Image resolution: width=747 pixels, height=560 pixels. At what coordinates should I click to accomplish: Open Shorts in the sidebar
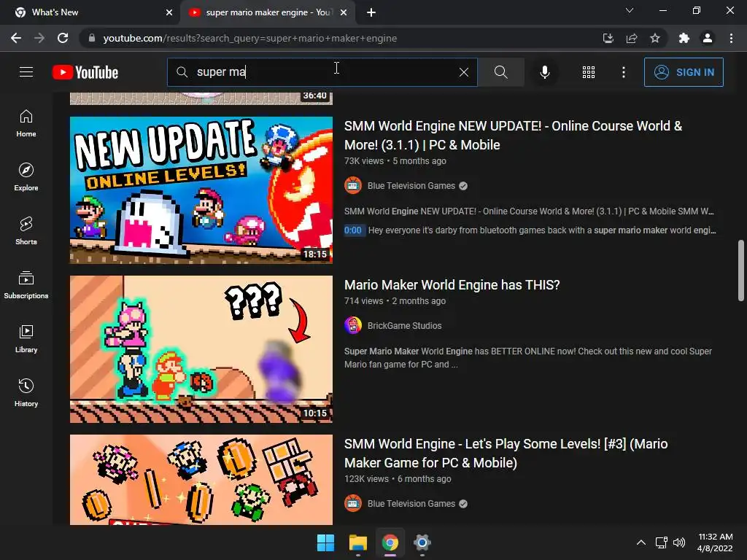tap(26, 231)
